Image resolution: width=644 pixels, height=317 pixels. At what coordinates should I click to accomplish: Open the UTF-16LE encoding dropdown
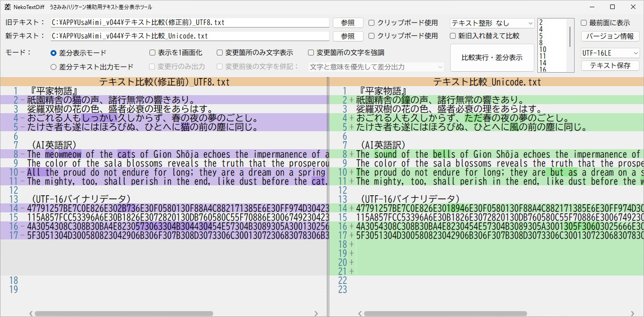tap(610, 53)
